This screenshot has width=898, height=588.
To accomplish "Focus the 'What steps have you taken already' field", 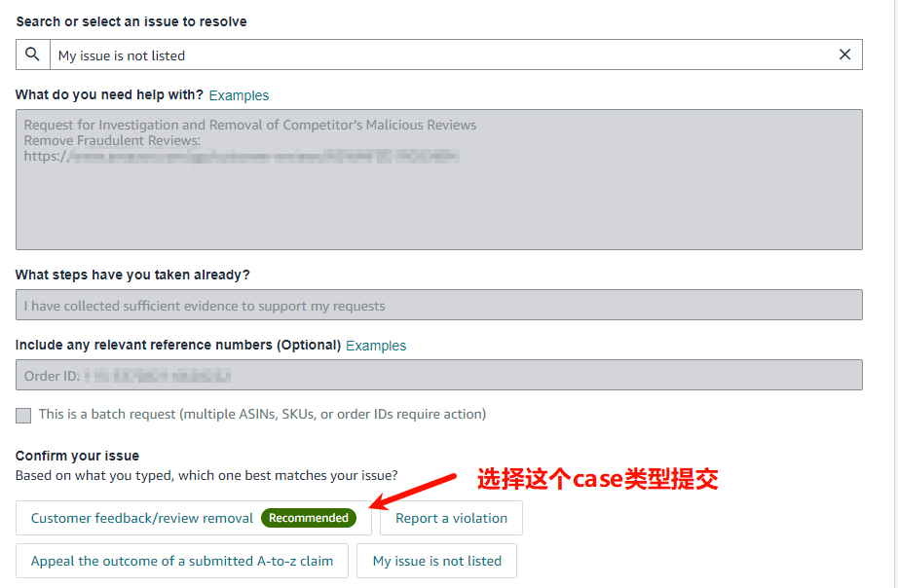I will (438, 306).
